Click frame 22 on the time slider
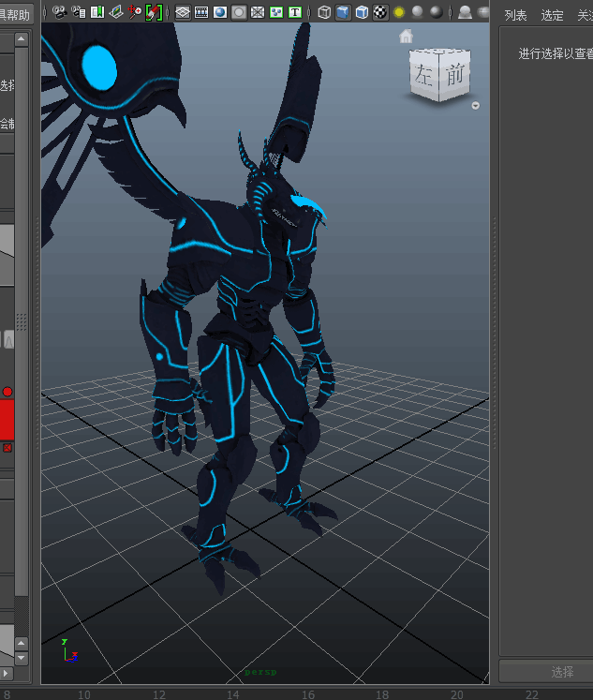Screen dimensions: 593x700 (x=531, y=694)
